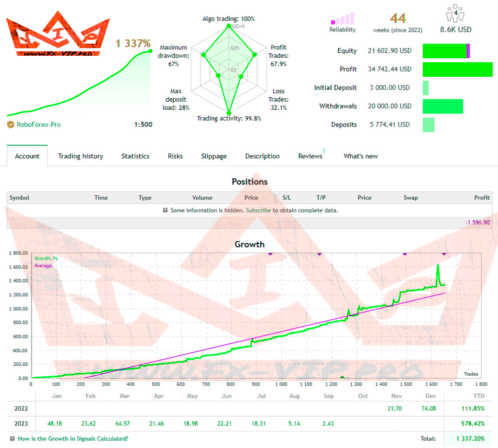Screen dimensions: 498x448
Task: Click the green Withdrawals bar
Action: pyautogui.click(x=443, y=106)
